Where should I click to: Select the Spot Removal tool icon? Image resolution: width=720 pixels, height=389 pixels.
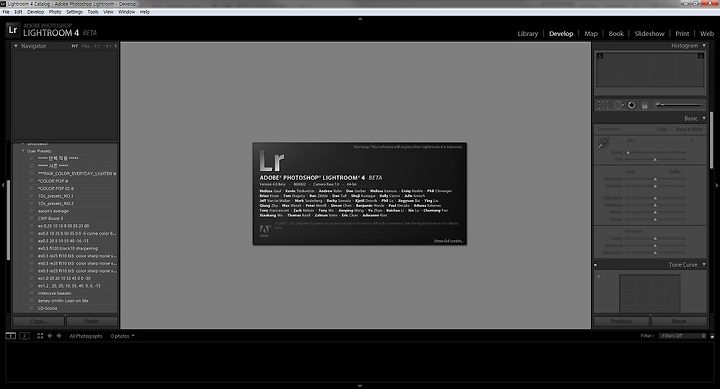click(618, 105)
